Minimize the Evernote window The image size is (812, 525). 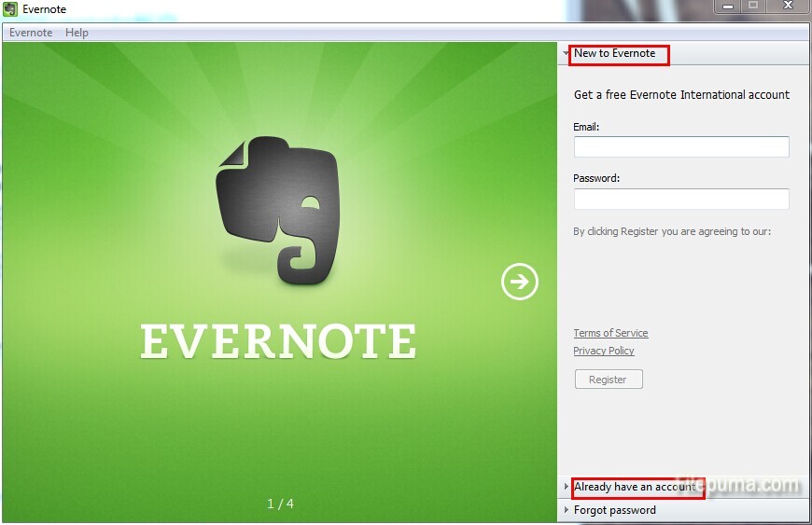tap(728, 6)
